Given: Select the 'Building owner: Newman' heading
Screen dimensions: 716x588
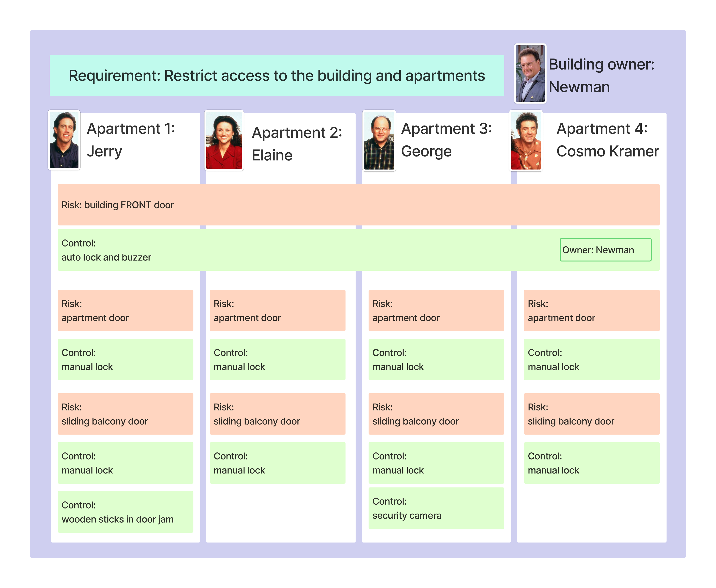Looking at the screenshot, I should tap(602, 76).
